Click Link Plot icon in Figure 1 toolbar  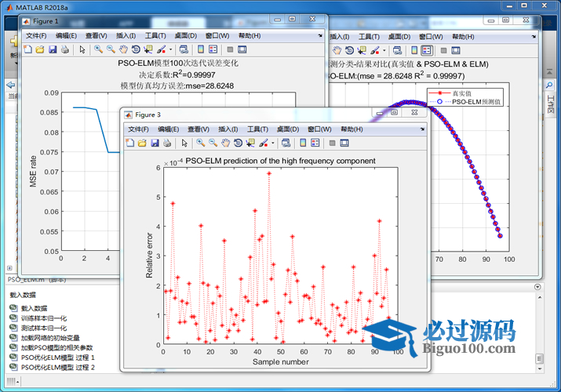point(184,49)
